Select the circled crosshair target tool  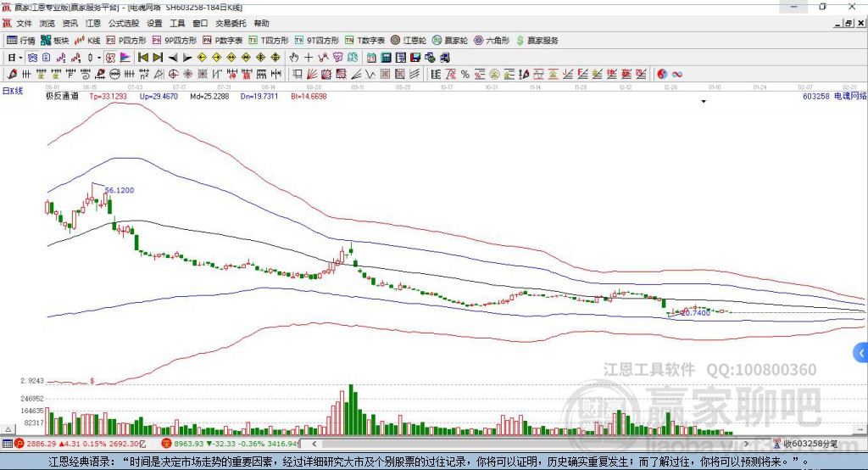pyautogui.click(x=173, y=75)
